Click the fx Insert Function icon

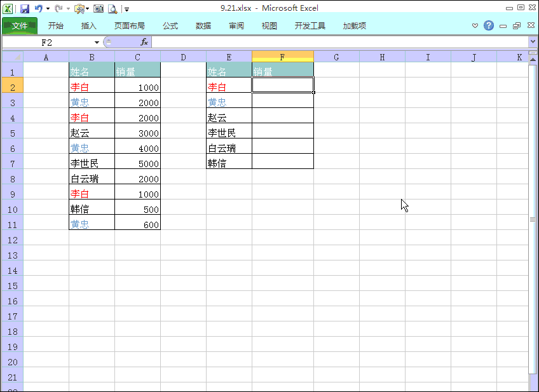coord(144,43)
